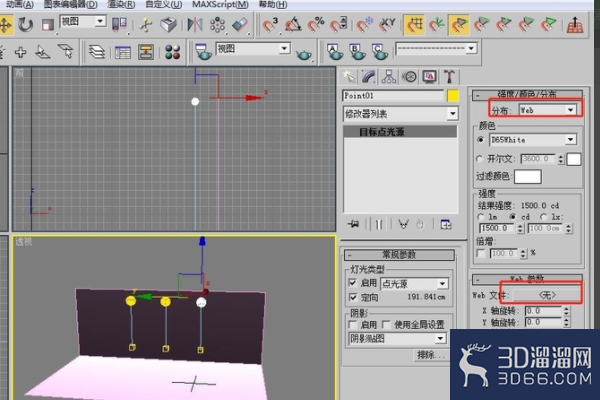
Task: Toggle the 定向 targeted checkbox
Action: tap(353, 297)
